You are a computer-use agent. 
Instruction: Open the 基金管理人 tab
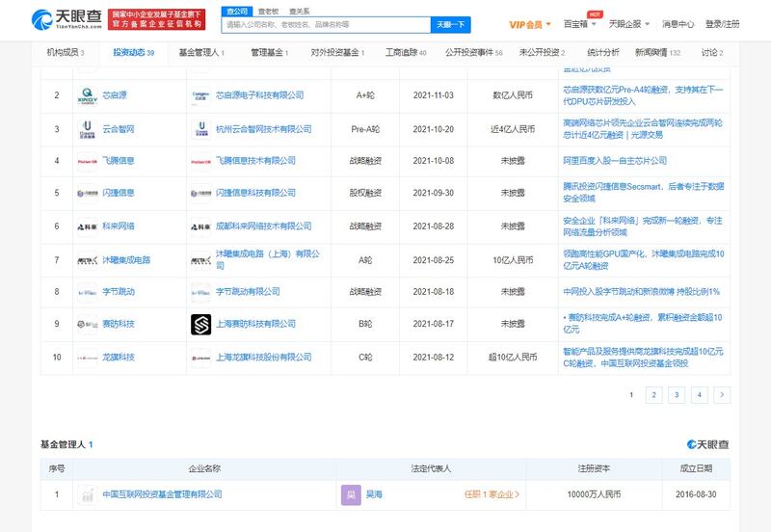click(x=201, y=53)
